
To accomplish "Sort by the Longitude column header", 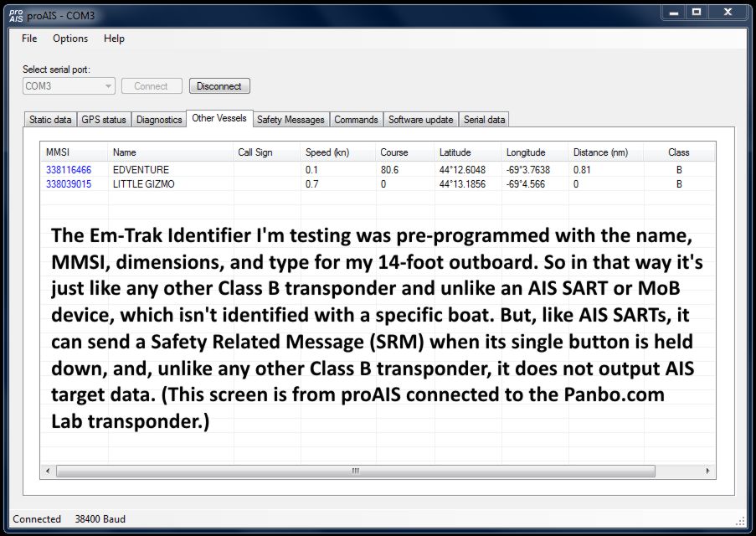I will (534, 152).
